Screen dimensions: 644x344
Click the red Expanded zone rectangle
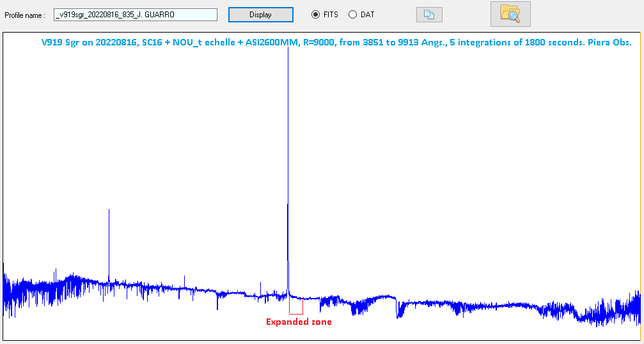[295, 308]
